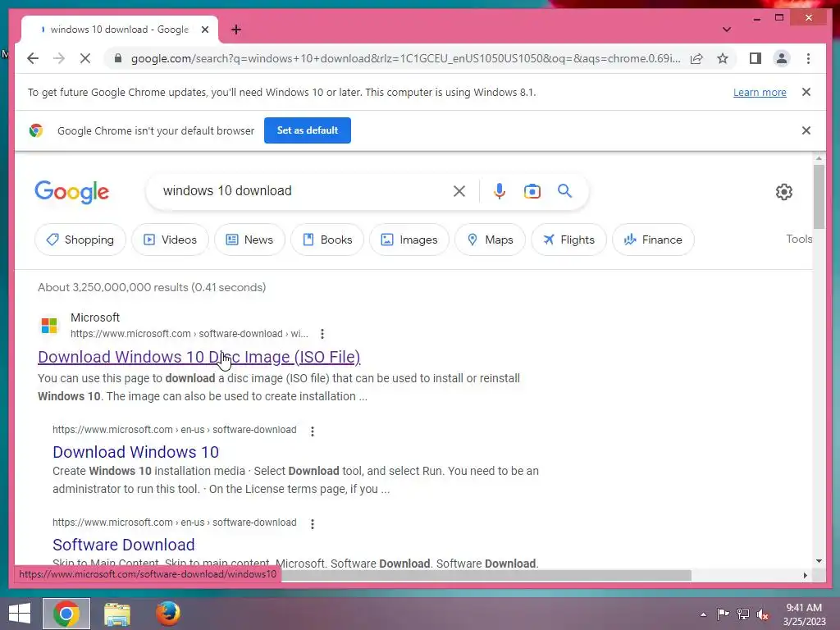Open Download Windows 10 Disc Image link
840x630 pixels.
point(199,357)
